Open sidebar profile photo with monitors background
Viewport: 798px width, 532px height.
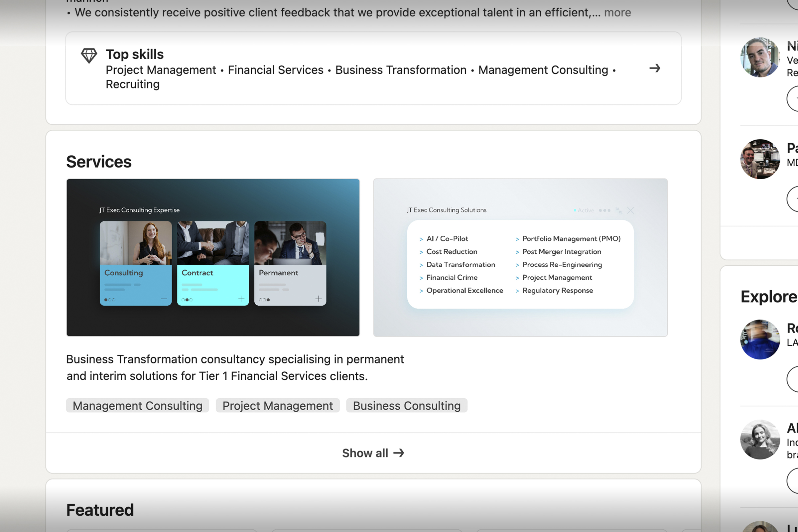pos(760,159)
